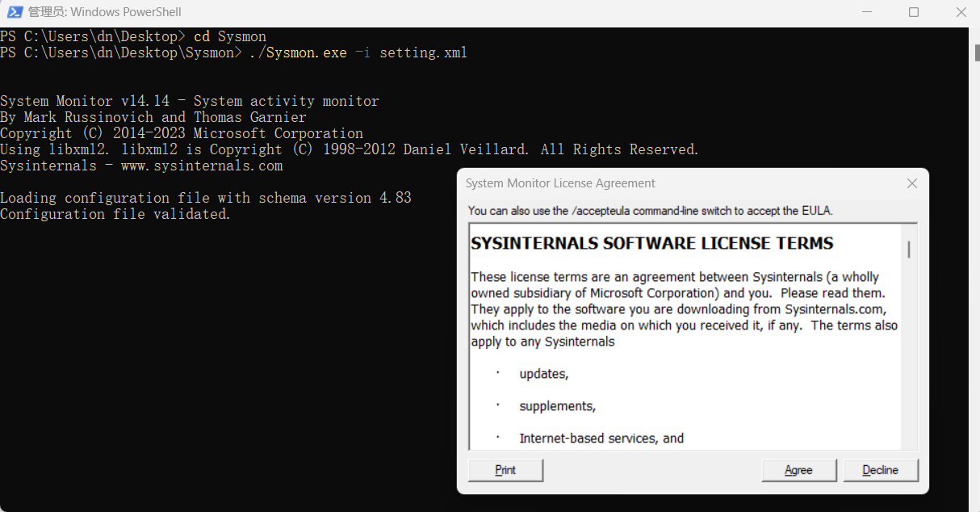Click 'System Monitor v14.14' line in PowerShell

point(190,101)
